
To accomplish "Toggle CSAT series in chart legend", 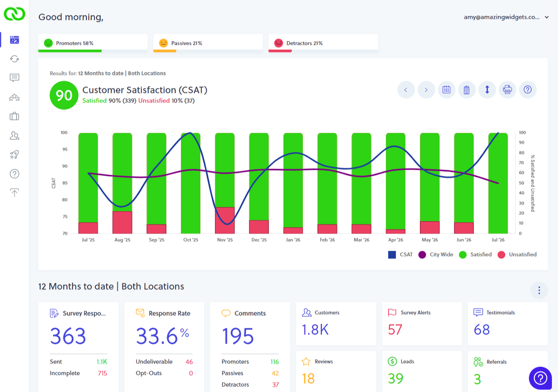I will pos(400,255).
